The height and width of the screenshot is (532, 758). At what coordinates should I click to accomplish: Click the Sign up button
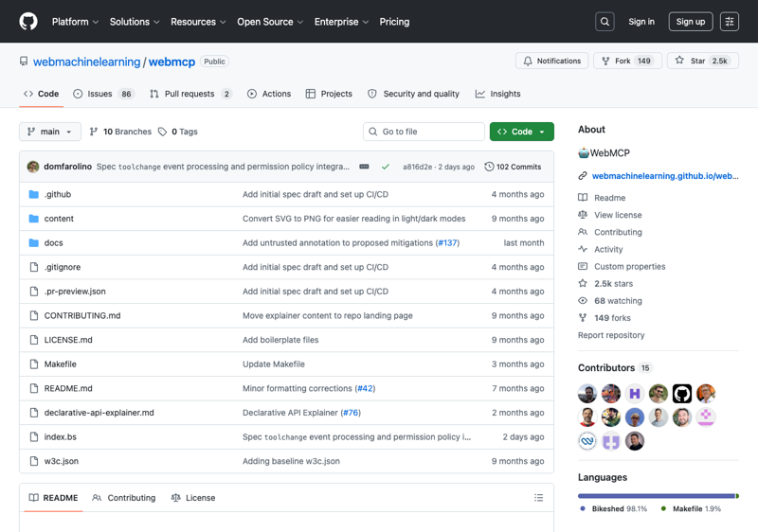691,22
